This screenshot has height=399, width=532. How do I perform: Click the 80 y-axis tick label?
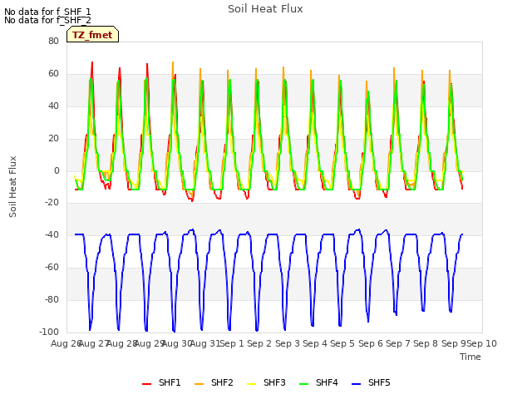click(53, 41)
